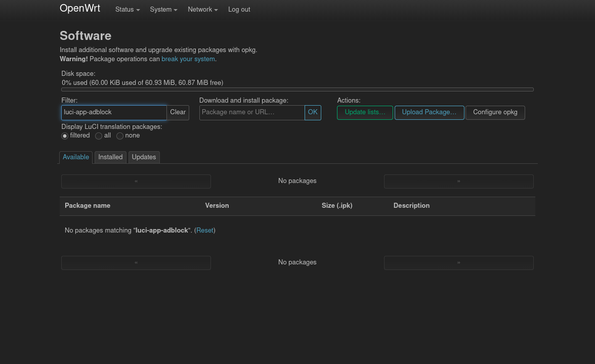The height and width of the screenshot is (364, 595).
Task: Click the Description column header
Action: tap(411, 206)
